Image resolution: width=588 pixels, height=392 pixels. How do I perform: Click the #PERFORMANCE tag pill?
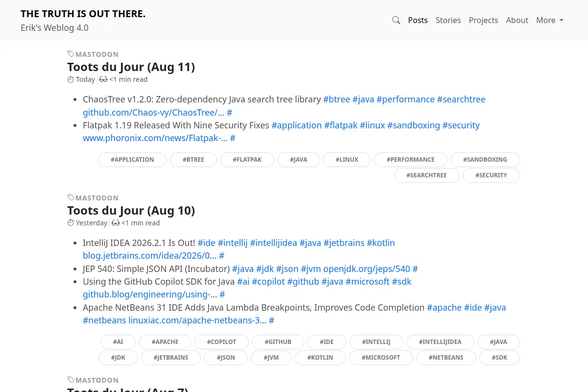411,160
